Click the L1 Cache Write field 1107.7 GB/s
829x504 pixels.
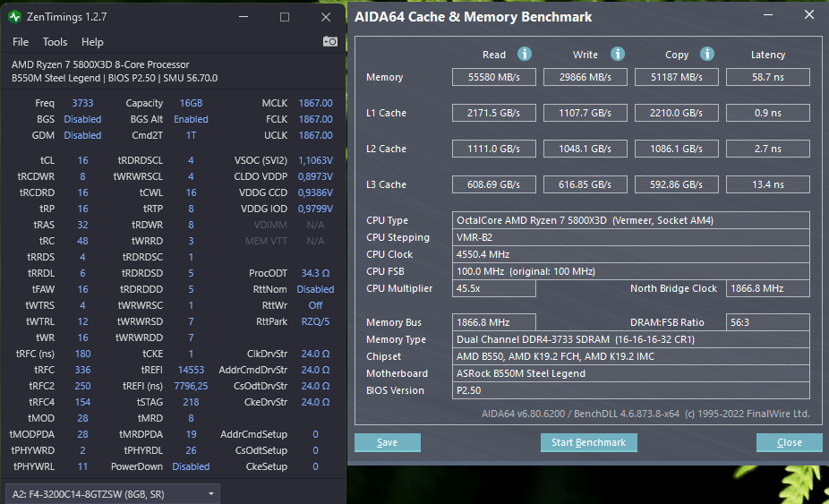(585, 113)
